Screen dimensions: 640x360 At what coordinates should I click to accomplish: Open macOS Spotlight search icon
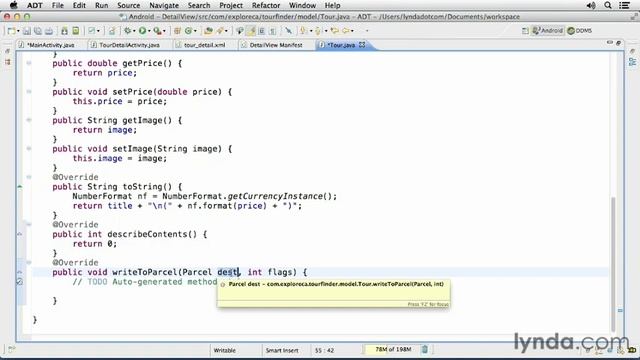click(608, 5)
